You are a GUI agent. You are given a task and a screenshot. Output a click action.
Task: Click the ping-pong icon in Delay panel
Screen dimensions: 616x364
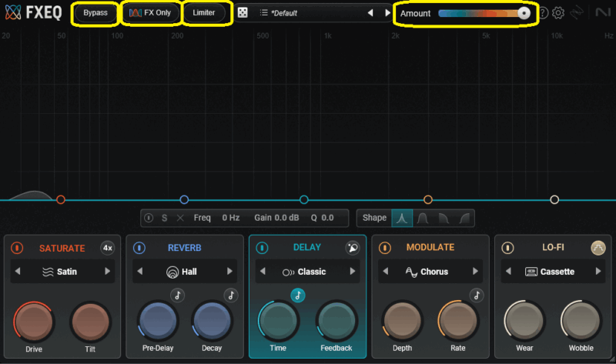pos(353,248)
